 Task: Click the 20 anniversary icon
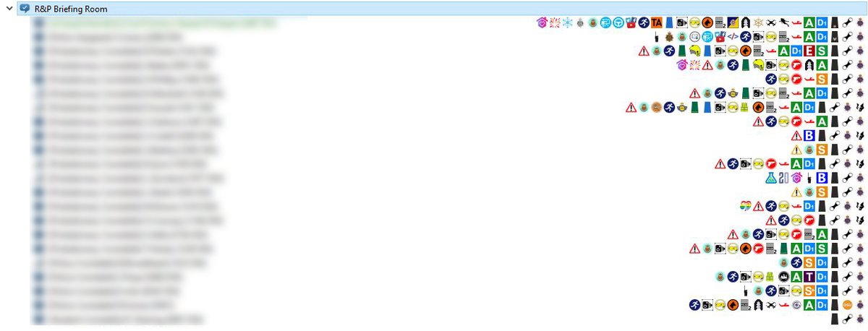pos(784,178)
